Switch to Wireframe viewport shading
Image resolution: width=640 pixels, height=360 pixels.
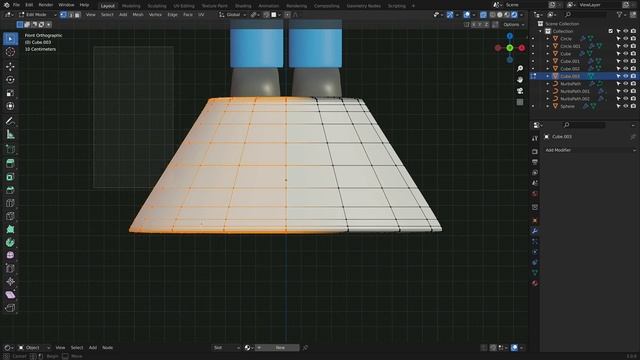(x=493, y=15)
